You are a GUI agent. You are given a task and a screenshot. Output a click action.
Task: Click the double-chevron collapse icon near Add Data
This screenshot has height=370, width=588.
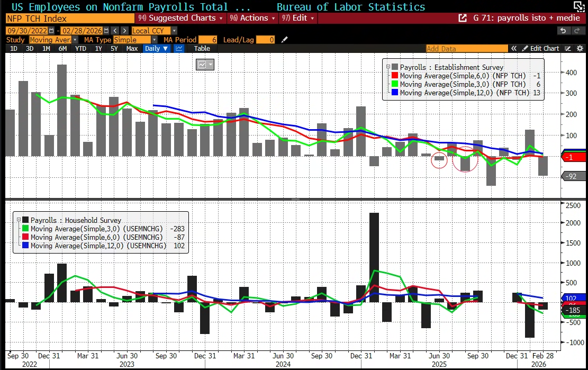513,48
